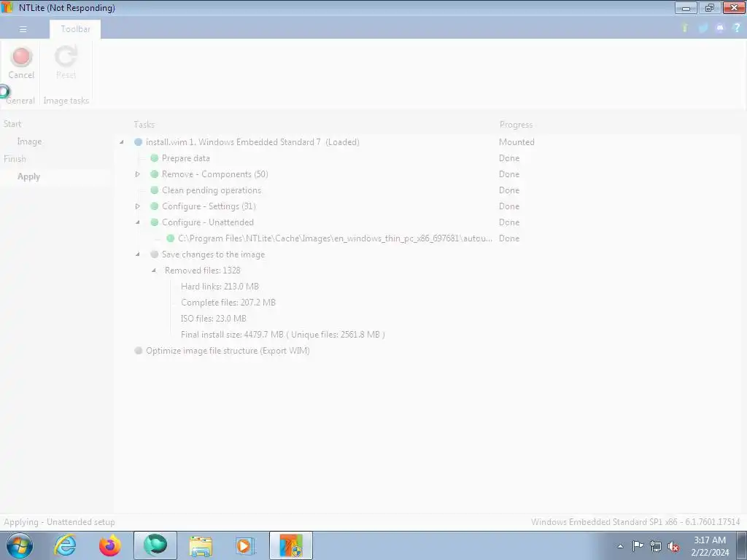Select 'Remove - Components (50)' row text
This screenshot has width=747, height=560.
pyautogui.click(x=215, y=174)
